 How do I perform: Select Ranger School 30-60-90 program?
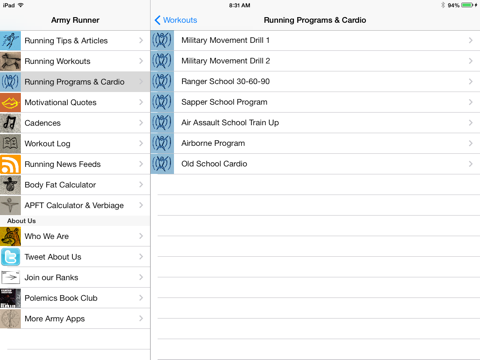point(315,81)
